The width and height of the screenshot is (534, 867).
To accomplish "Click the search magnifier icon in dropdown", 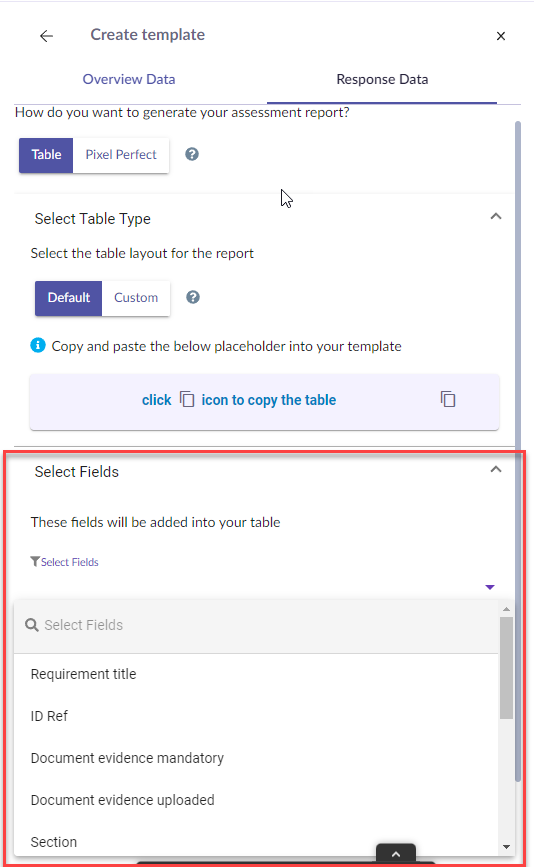I will pos(32,625).
